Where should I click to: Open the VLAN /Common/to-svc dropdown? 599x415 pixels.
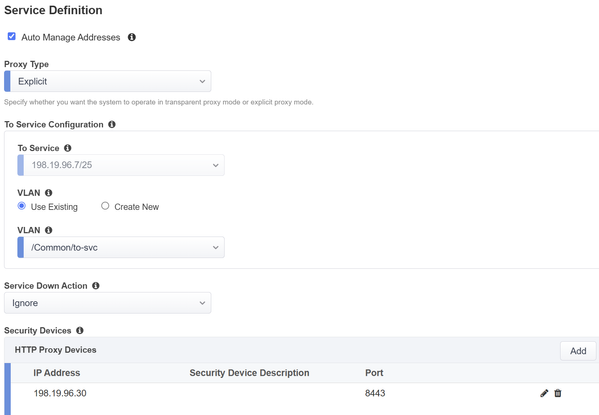[x=121, y=247]
